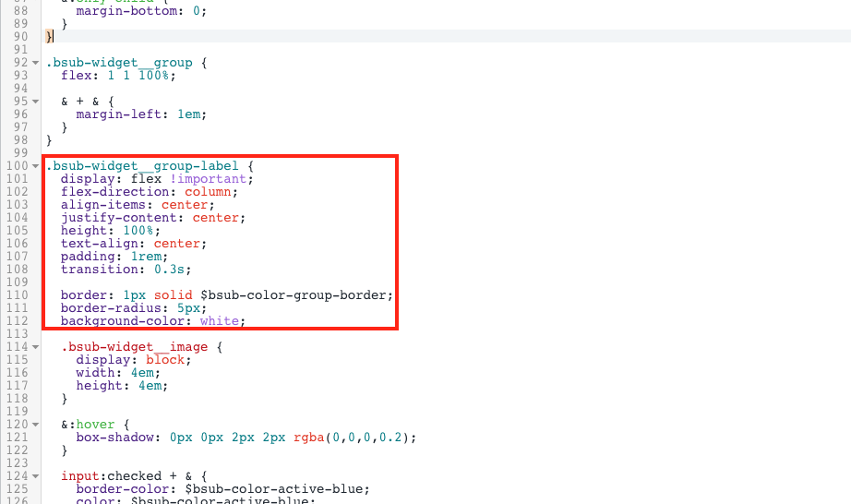Collapse the fold arrow at line 124
Viewport: 851px width, 504px height.
(36, 476)
